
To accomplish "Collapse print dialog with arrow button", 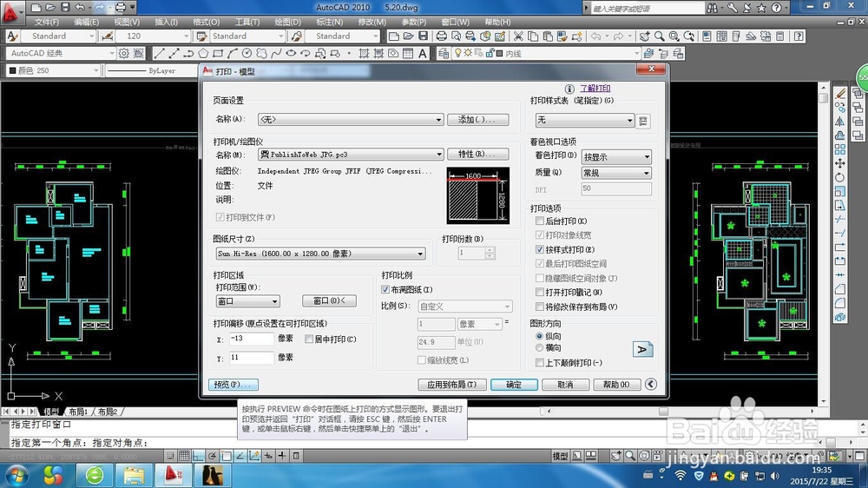I will (651, 384).
